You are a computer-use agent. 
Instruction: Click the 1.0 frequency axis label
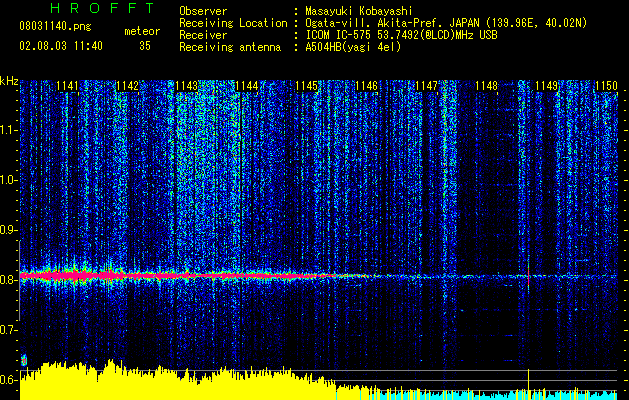(x=8, y=181)
